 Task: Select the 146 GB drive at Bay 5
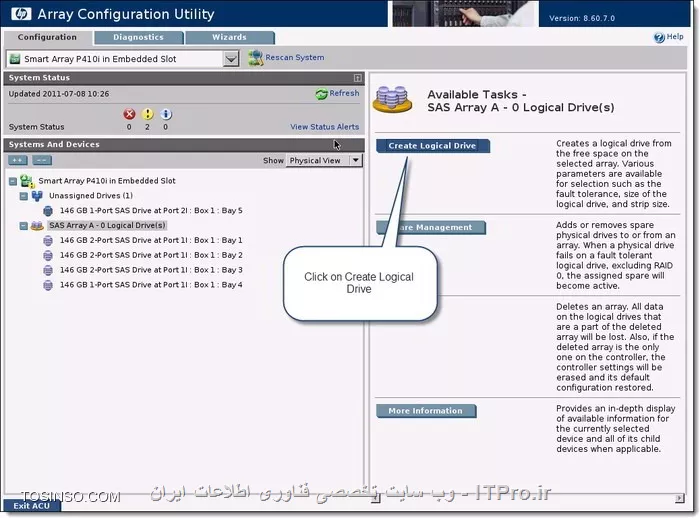(x=151, y=210)
